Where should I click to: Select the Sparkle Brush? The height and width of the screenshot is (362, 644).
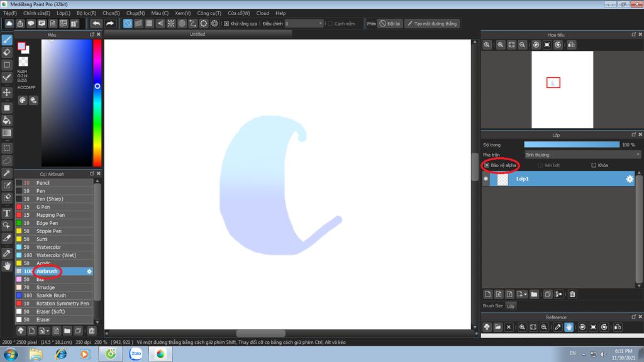click(54, 295)
